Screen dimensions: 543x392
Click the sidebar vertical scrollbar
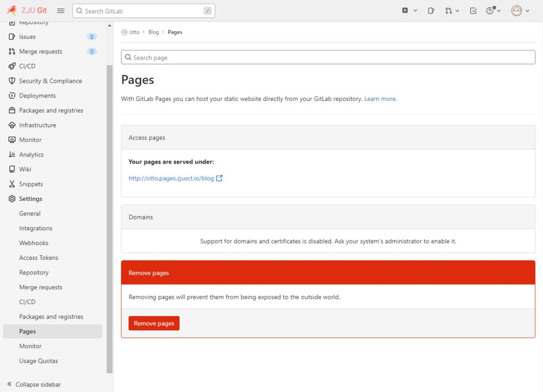coord(110,217)
